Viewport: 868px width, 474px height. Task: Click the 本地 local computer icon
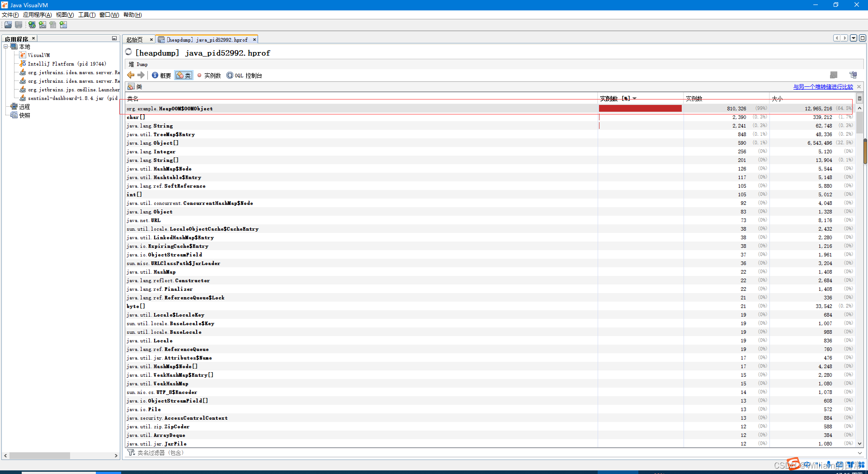click(14, 47)
